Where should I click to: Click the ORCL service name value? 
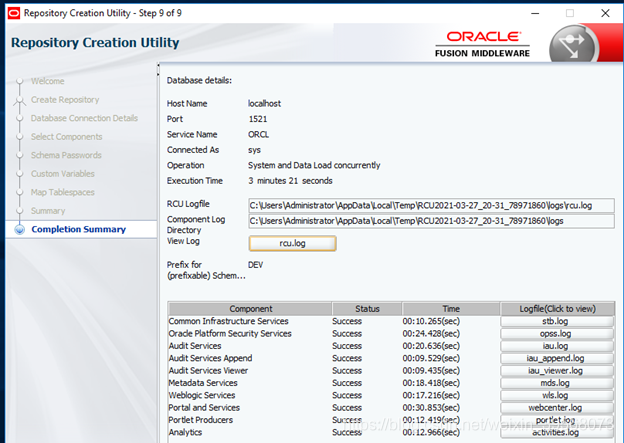coord(259,135)
